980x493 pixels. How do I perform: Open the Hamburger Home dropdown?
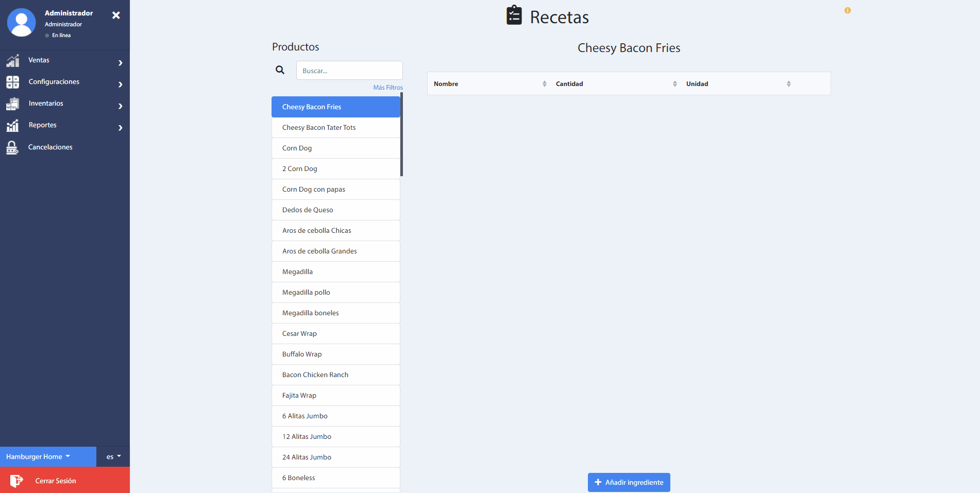coord(38,456)
